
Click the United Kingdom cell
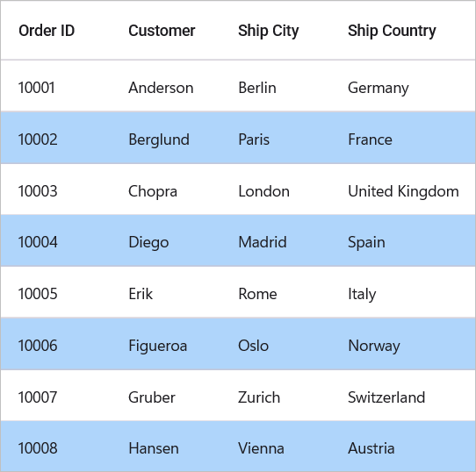pos(403,192)
